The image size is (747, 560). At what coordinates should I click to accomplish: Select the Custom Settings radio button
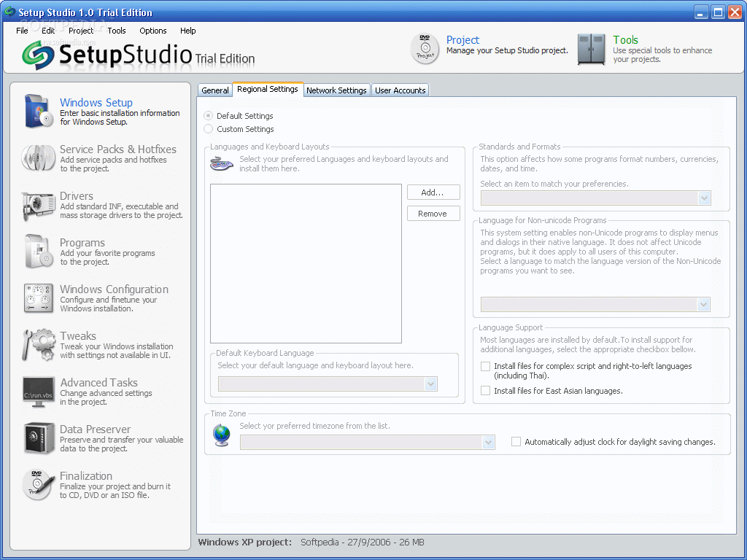coord(208,129)
